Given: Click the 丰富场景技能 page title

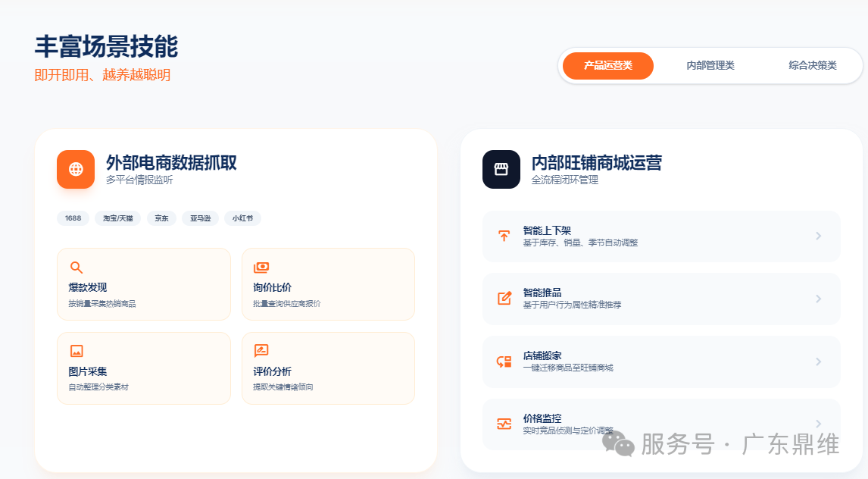Looking at the screenshot, I should 106,46.
